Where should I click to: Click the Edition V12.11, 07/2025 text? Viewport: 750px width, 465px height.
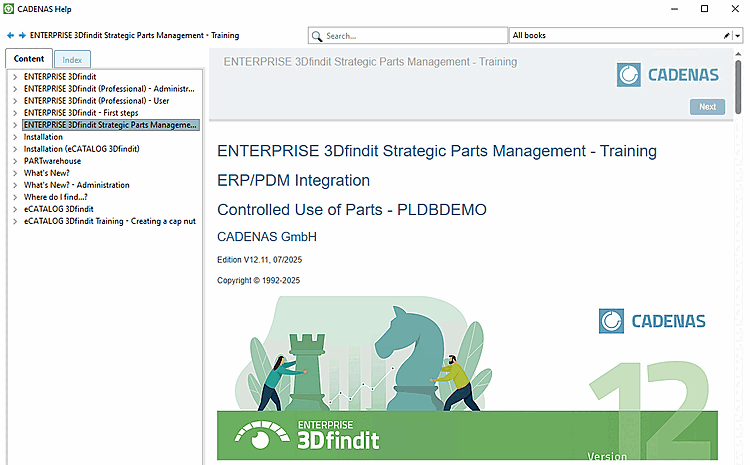point(260,260)
